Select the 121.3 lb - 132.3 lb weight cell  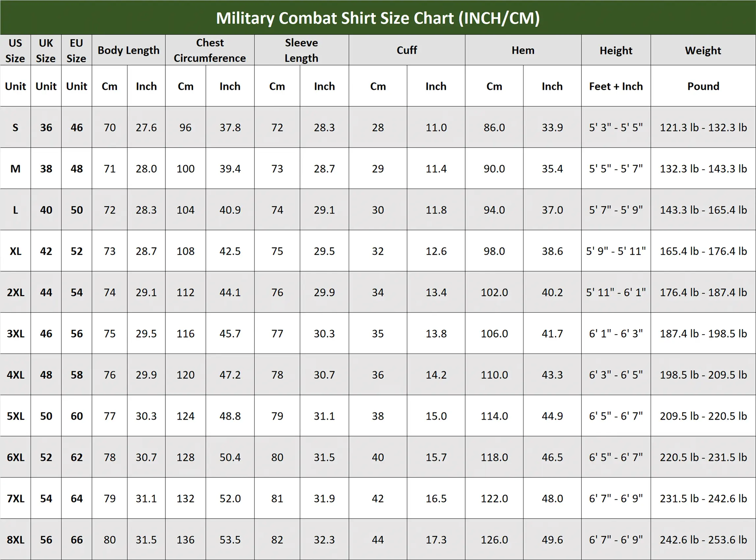(703, 127)
